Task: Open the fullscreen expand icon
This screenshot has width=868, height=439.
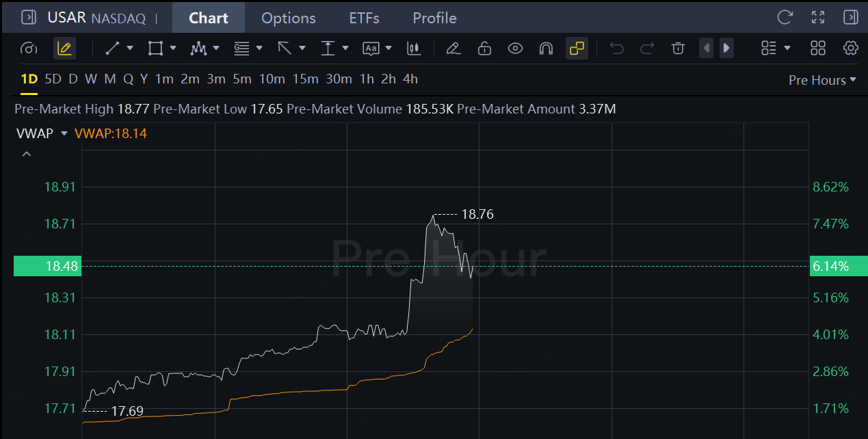Action: click(x=817, y=17)
